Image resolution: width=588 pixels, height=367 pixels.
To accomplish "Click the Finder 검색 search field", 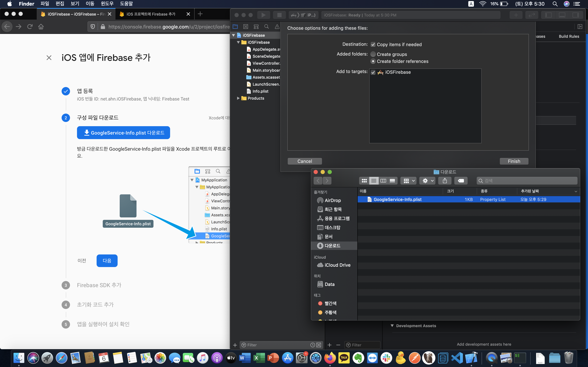I will [527, 181].
